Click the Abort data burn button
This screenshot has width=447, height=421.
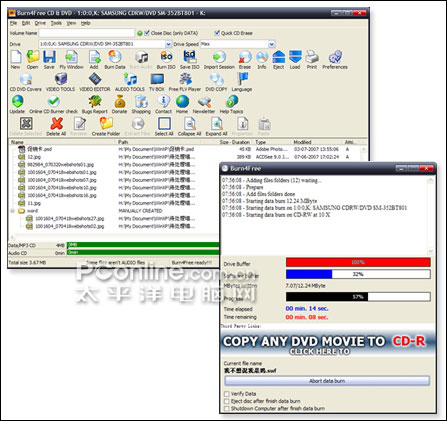tap(327, 381)
